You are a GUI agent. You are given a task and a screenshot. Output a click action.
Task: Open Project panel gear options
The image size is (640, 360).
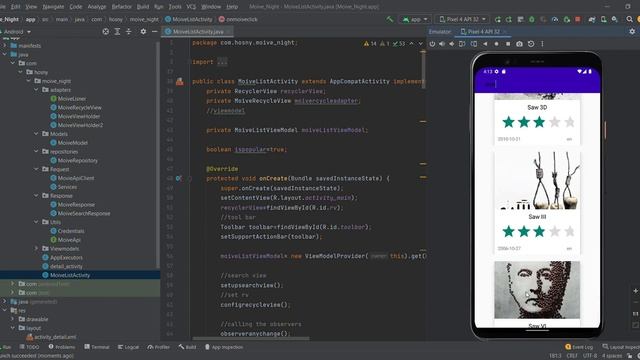[143, 31]
